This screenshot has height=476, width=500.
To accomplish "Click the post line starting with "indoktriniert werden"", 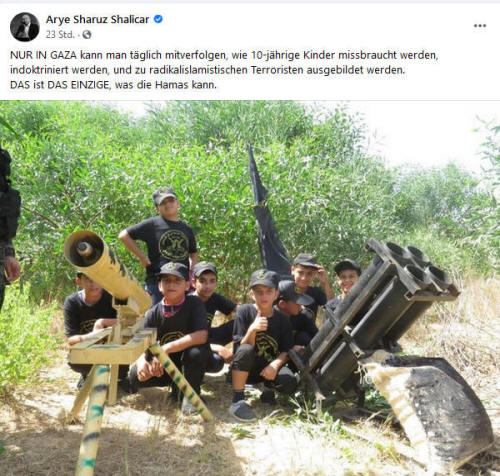I will click(207, 70).
